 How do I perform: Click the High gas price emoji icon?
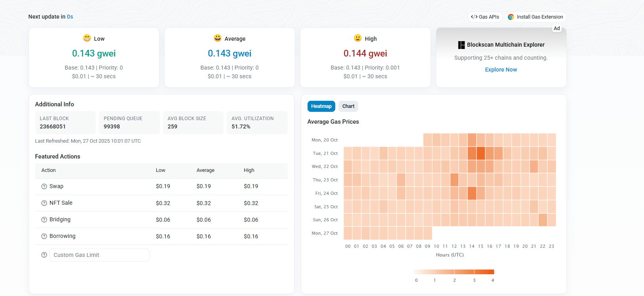coord(358,38)
